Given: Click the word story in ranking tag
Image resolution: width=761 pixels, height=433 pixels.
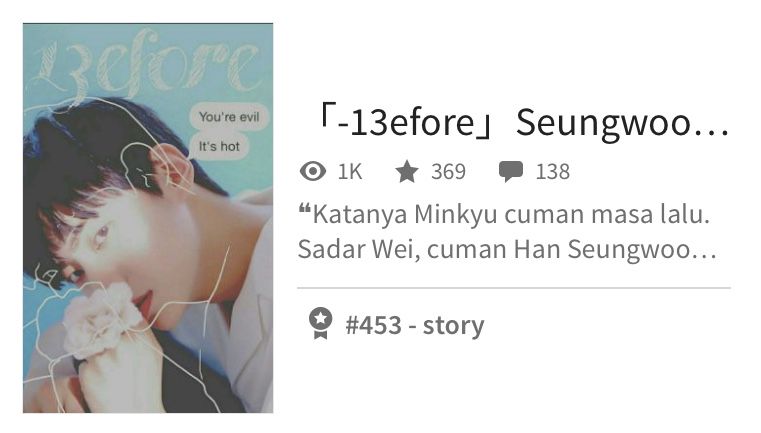Looking at the screenshot, I should tap(454, 326).
